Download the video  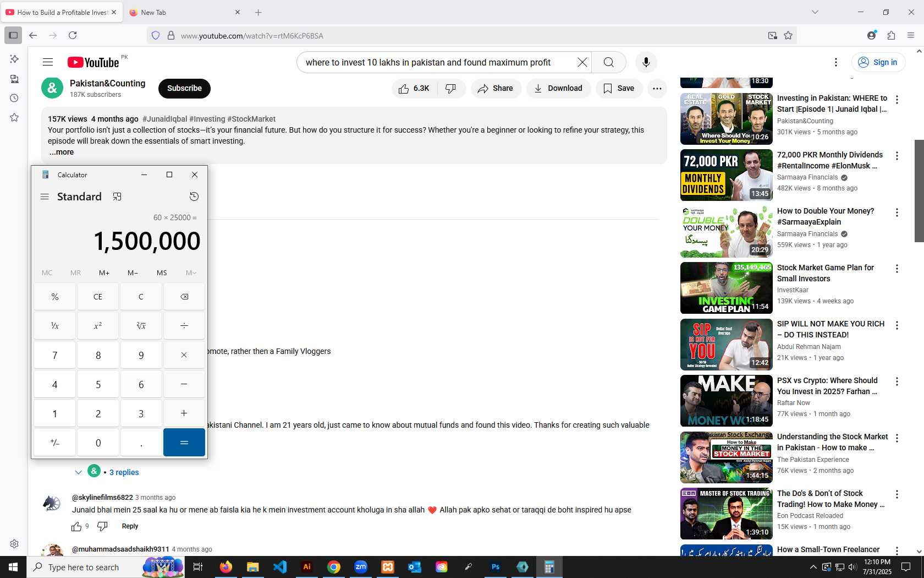pos(558,88)
